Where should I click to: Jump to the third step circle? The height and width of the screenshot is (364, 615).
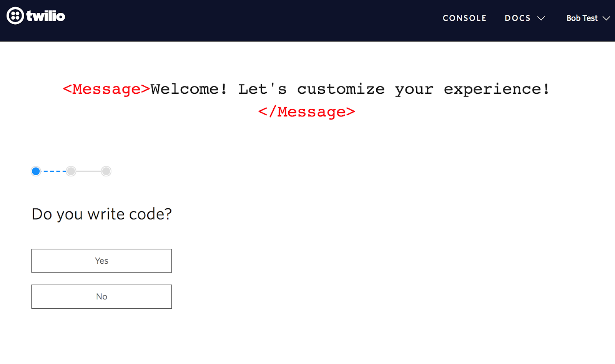click(106, 171)
